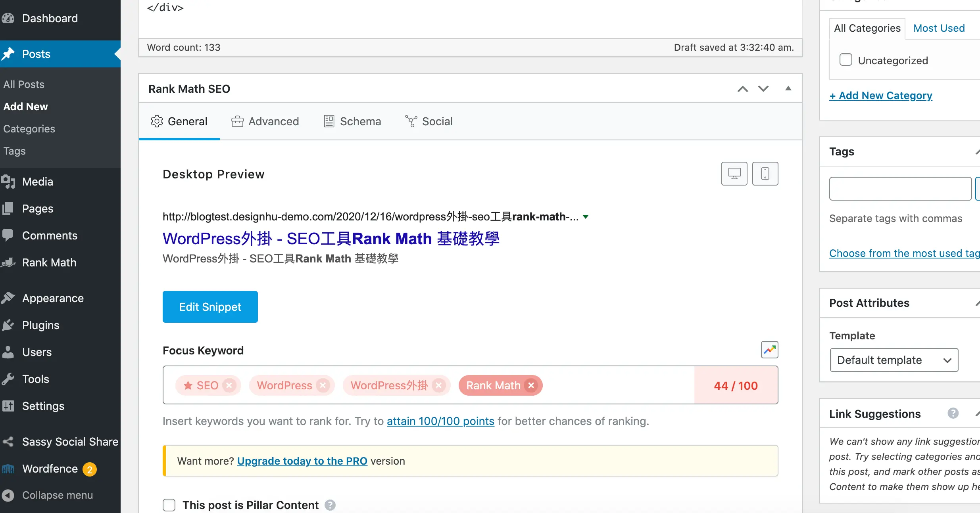Open Categories submenu item
The width and height of the screenshot is (980, 513).
click(x=29, y=129)
